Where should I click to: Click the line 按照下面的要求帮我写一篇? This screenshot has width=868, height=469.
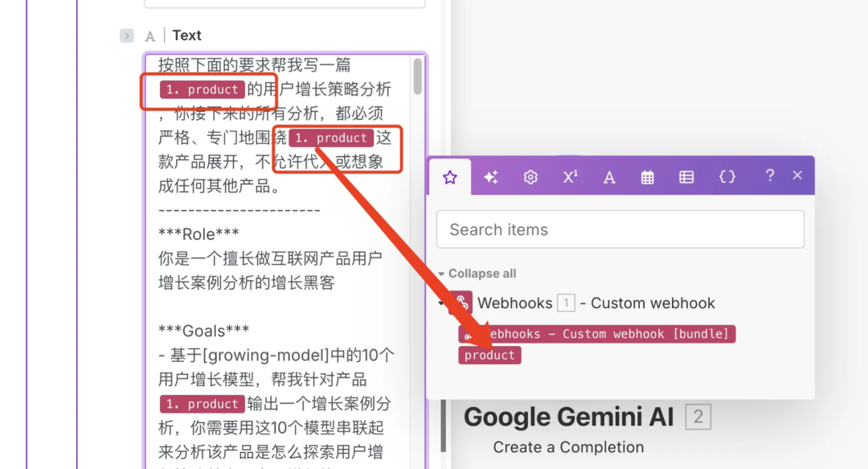coord(255,65)
